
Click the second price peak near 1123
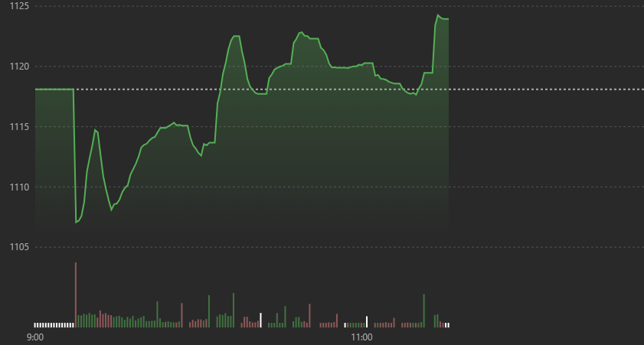[x=300, y=33]
